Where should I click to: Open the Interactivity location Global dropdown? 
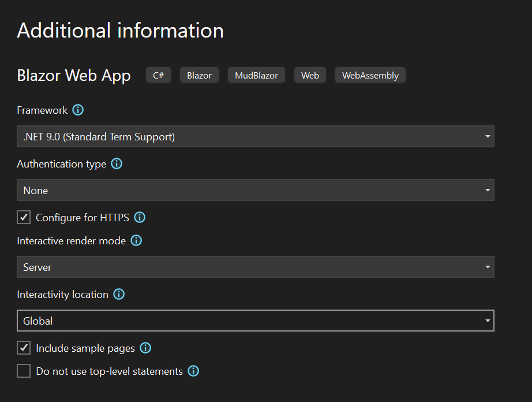pos(256,321)
